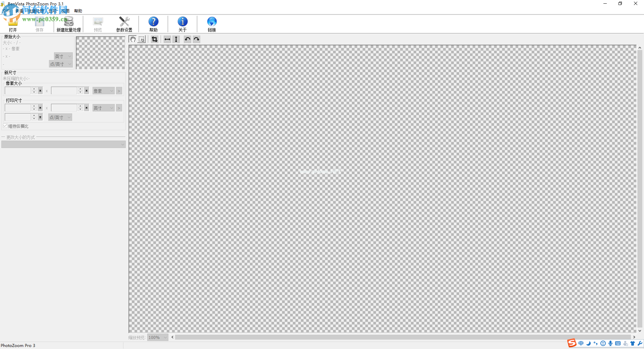This screenshot has height=349, width=644.
Task: Increase width with the stepper arrow
Action: point(34,89)
